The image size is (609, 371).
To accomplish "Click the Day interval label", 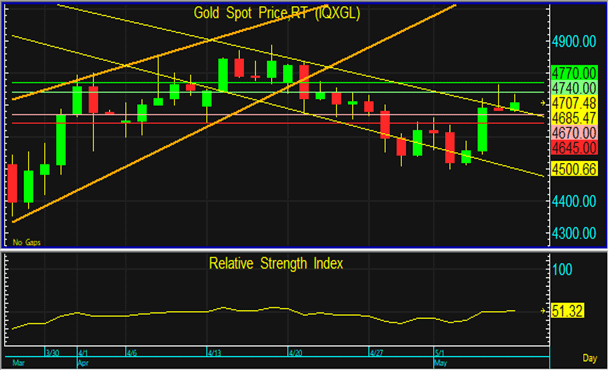I will pos(590,358).
